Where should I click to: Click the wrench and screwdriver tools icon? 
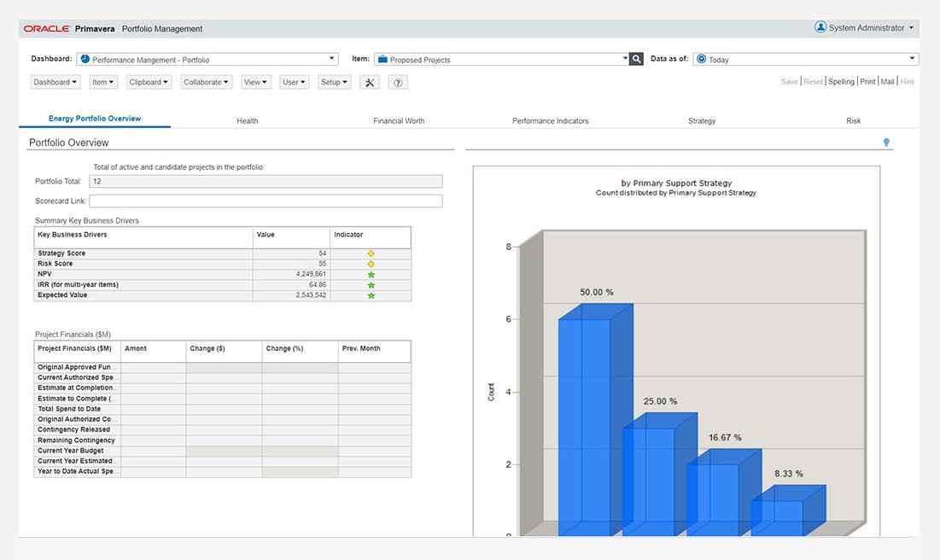370,83
